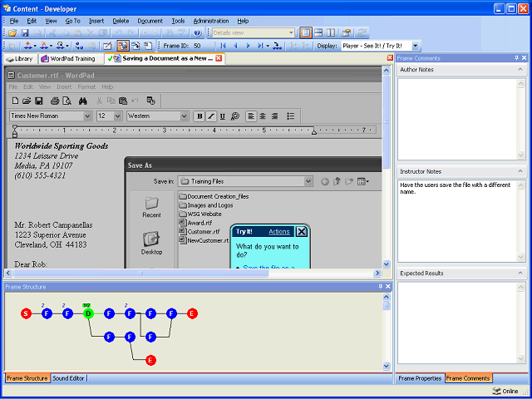Collapse the Expected Results section
This screenshot has width=532, height=399.
(520, 273)
